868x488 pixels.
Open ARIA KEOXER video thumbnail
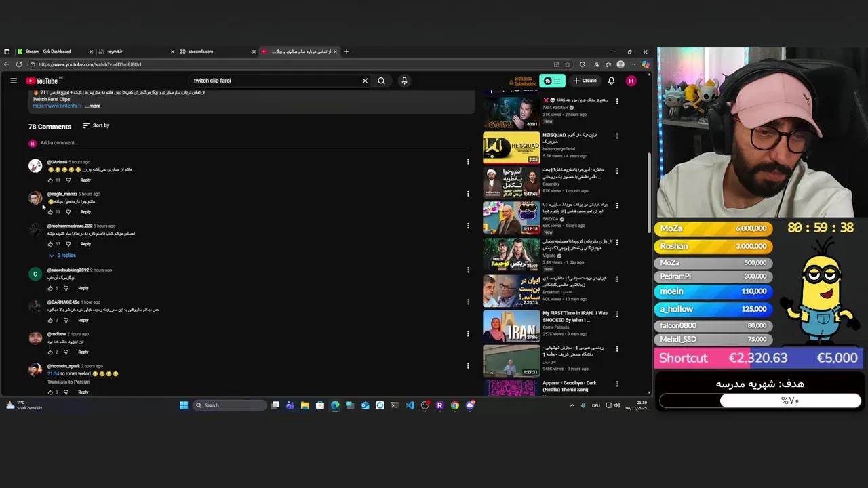(x=511, y=113)
